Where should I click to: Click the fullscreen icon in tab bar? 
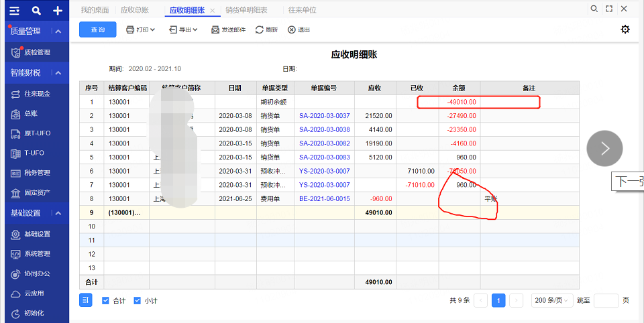[609, 9]
